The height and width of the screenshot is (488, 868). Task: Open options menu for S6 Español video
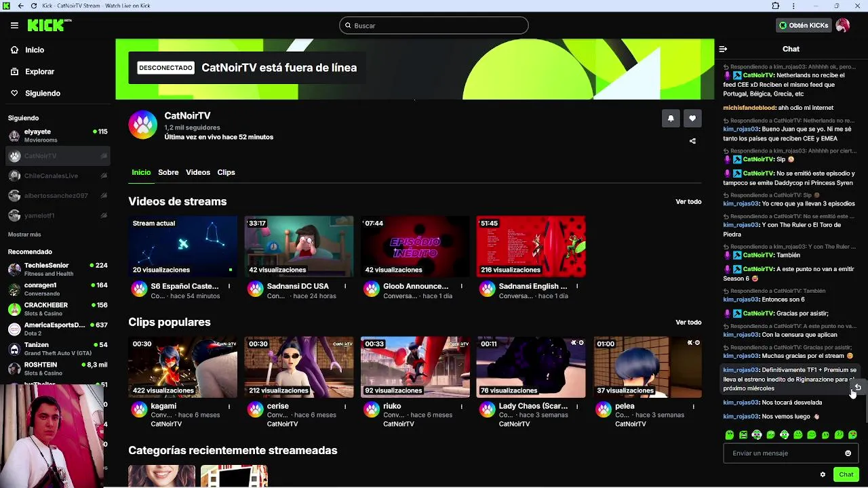pyautogui.click(x=229, y=286)
